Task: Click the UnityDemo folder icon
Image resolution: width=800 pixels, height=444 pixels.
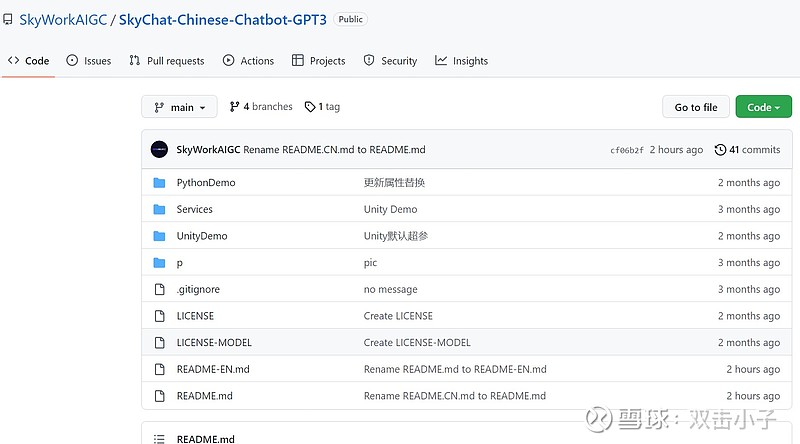Action: [159, 236]
